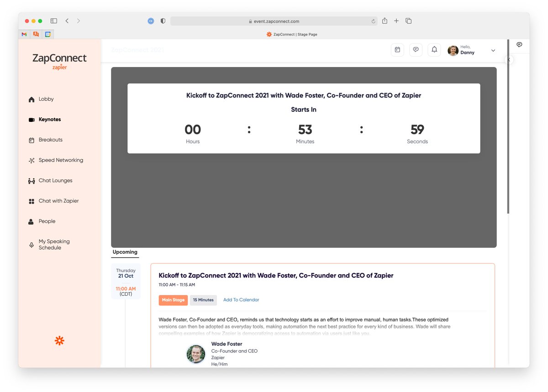Click Wade Foster's speaker photo
This screenshot has width=548, height=392.
coord(196,354)
